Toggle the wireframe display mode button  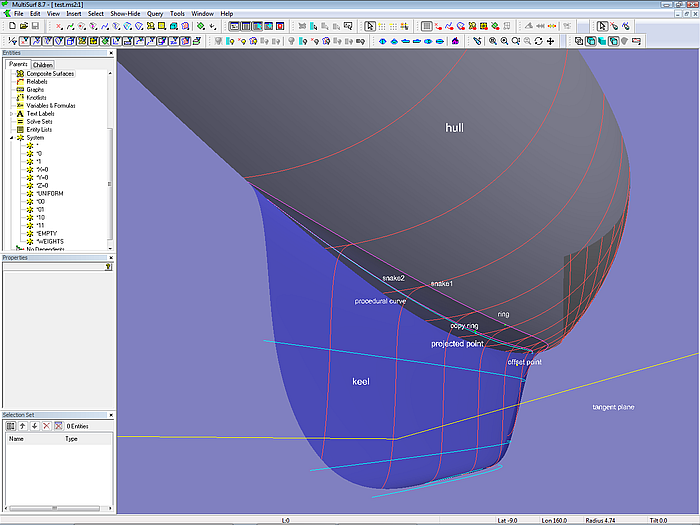click(x=580, y=41)
